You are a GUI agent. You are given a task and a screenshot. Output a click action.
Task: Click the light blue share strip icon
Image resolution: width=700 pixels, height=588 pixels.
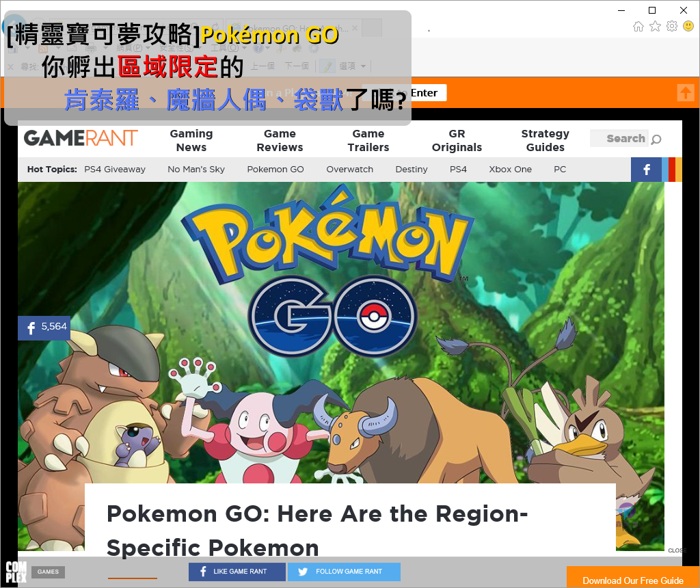(x=664, y=170)
